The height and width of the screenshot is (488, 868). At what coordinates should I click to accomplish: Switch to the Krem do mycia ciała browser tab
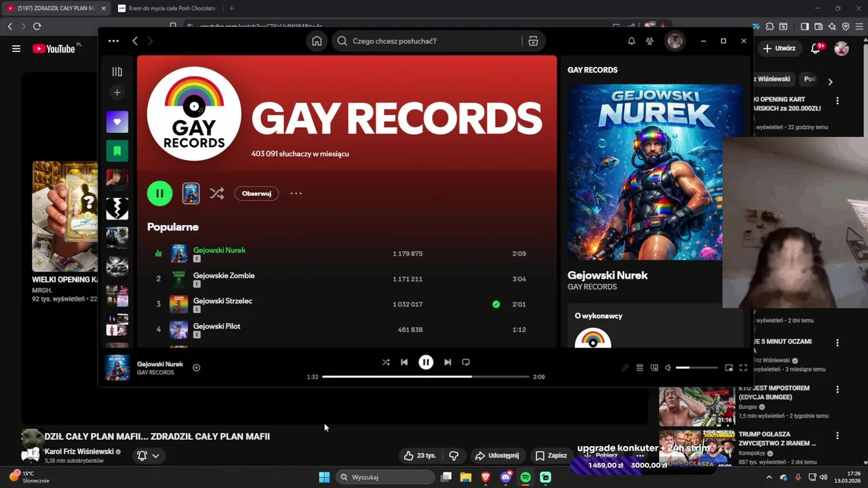click(x=166, y=8)
